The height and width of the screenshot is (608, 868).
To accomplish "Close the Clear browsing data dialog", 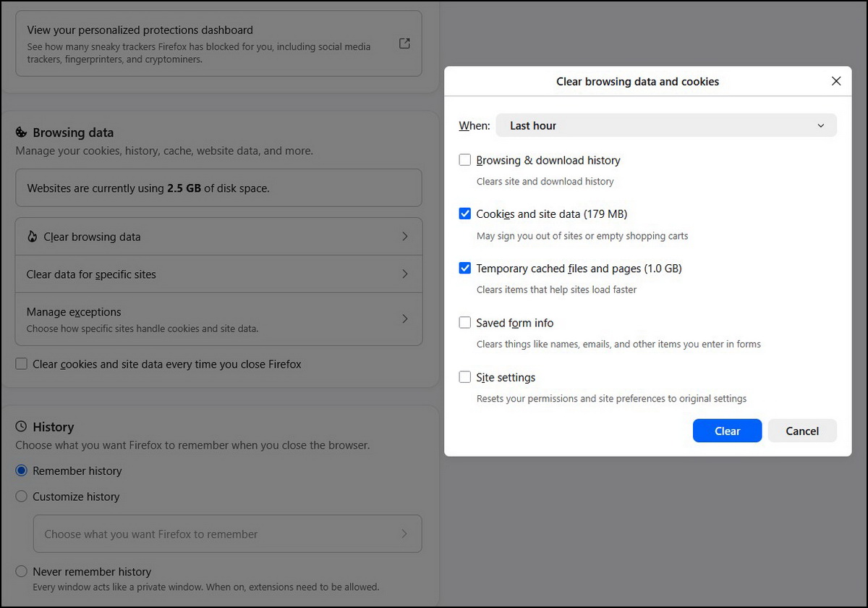I will point(836,81).
